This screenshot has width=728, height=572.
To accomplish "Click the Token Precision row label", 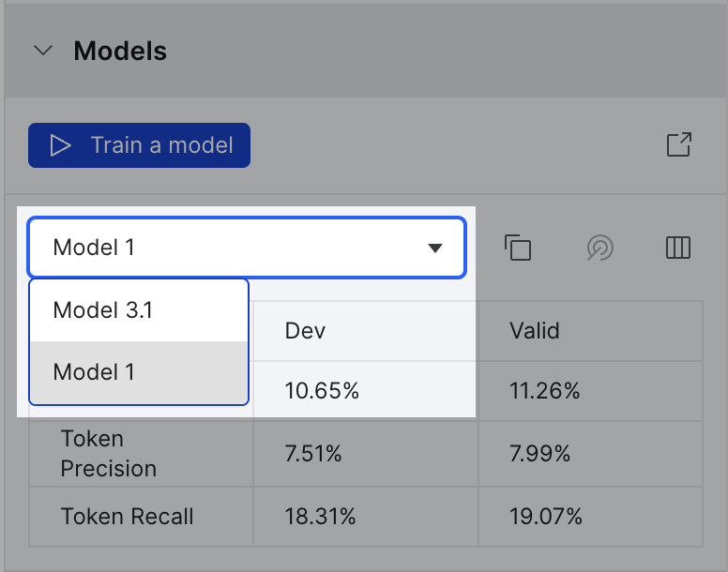I will [109, 453].
